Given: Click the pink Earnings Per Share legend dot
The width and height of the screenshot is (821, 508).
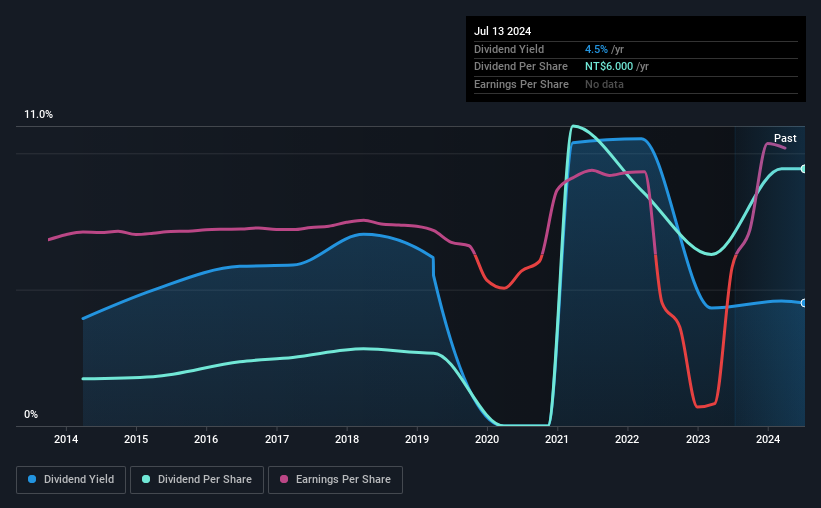Looking at the screenshot, I should click(284, 479).
